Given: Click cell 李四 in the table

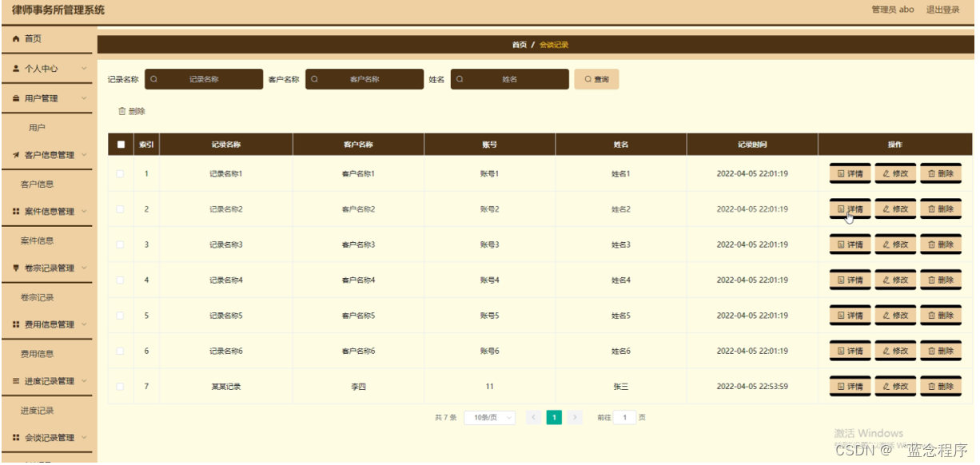Looking at the screenshot, I should (358, 387).
